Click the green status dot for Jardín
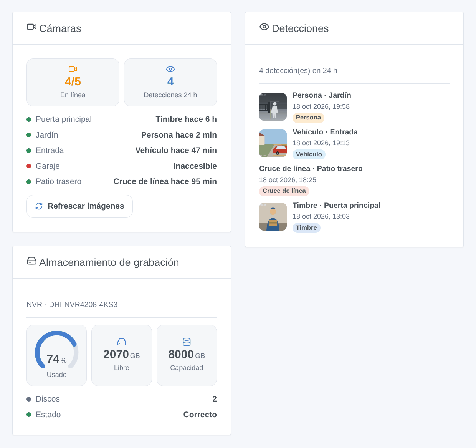Image resolution: width=476 pixels, height=448 pixels. point(29,135)
